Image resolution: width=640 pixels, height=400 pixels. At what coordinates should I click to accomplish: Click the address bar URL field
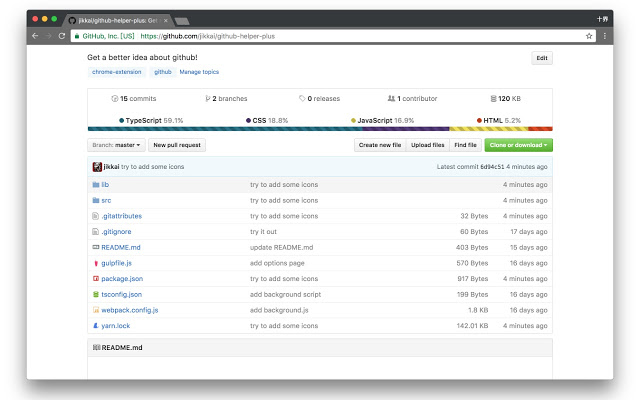pos(333,36)
